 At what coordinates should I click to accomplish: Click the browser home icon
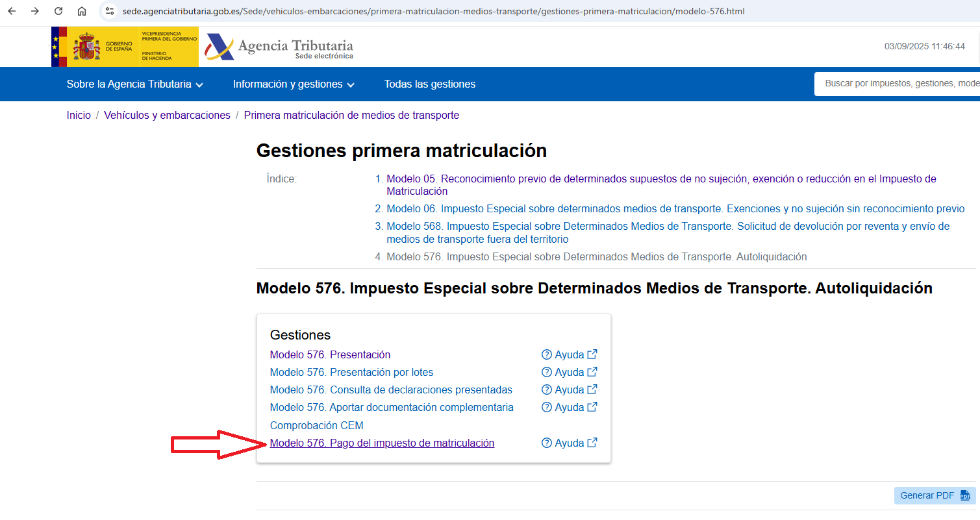click(82, 11)
